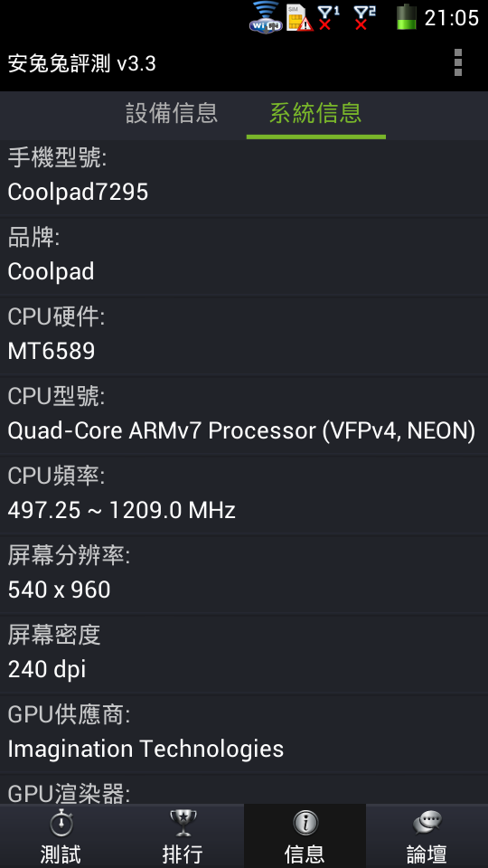Tap the trophy 排行 icon
Viewport: 488px width, 868px height.
(183, 824)
